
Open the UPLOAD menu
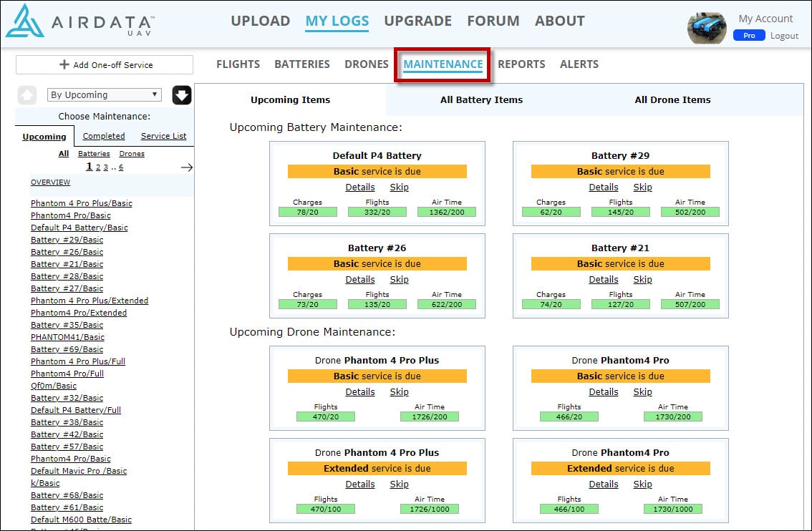tap(261, 21)
